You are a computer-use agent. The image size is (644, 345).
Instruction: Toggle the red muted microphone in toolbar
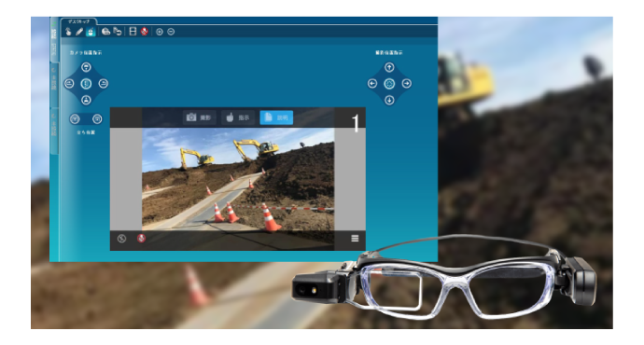pos(144,32)
